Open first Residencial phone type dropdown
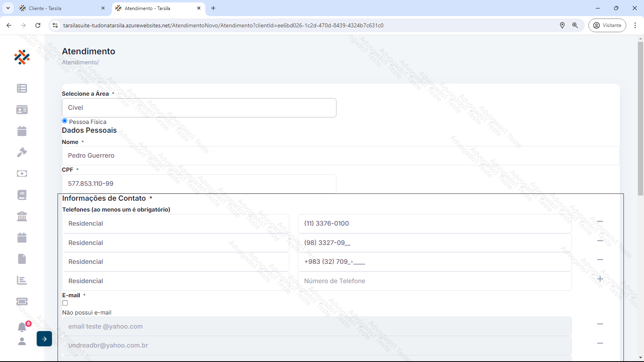Screen dimensions: 644x362 point(175,224)
